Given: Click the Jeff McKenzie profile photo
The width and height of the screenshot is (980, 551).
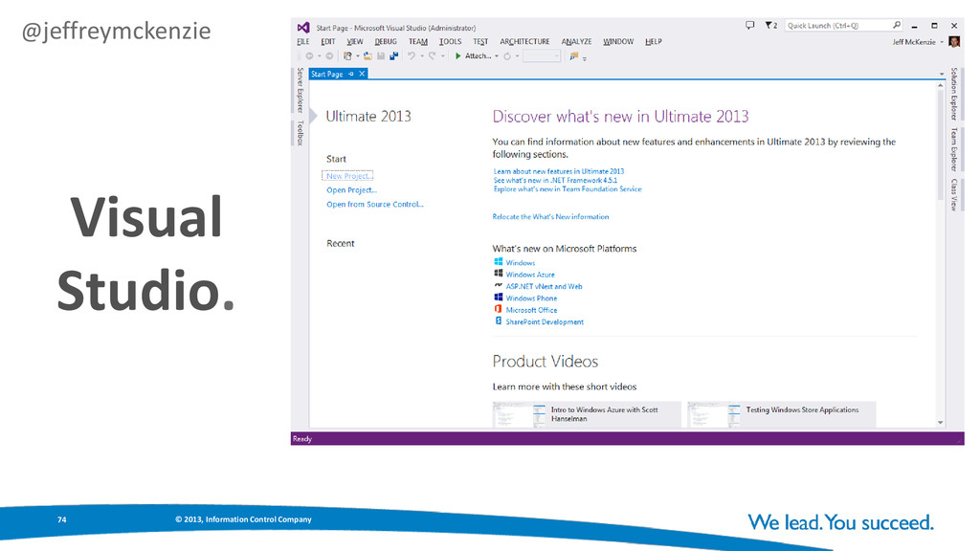Looking at the screenshot, I should pyautogui.click(x=954, y=42).
